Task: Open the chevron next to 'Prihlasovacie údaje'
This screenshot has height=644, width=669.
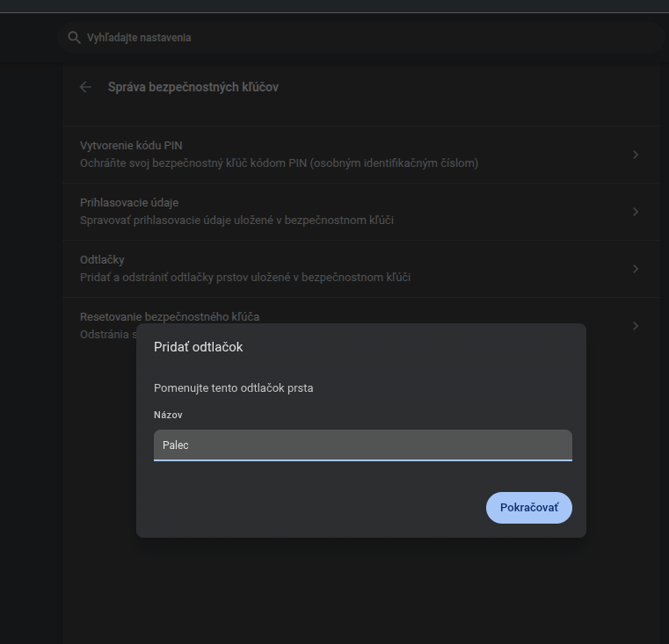Action: (x=636, y=212)
